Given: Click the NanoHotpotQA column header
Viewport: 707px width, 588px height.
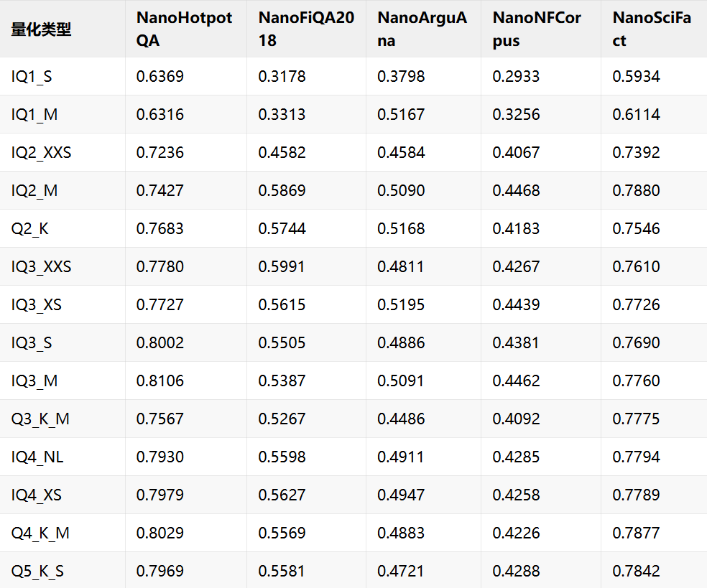Looking at the screenshot, I should pos(184,29).
